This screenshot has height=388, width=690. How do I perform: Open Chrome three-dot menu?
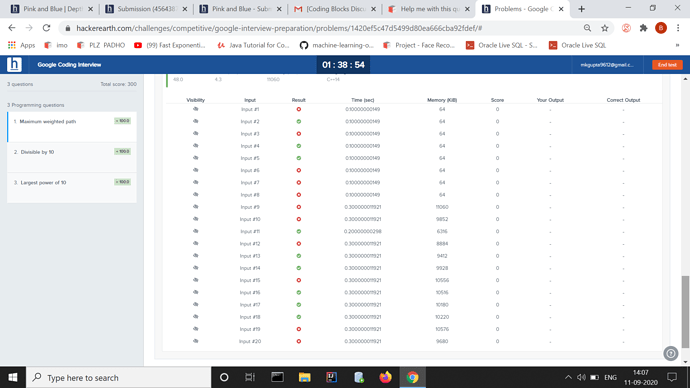(678, 28)
